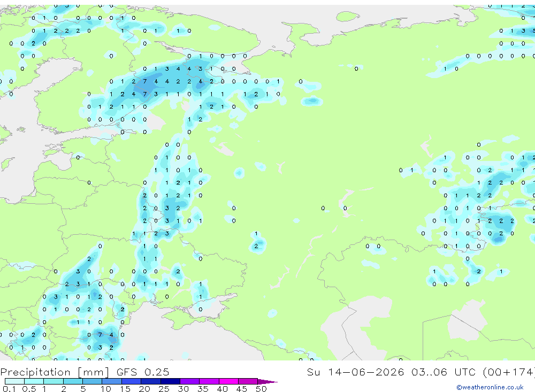Click the 10–15 mm legend color box

112,381
